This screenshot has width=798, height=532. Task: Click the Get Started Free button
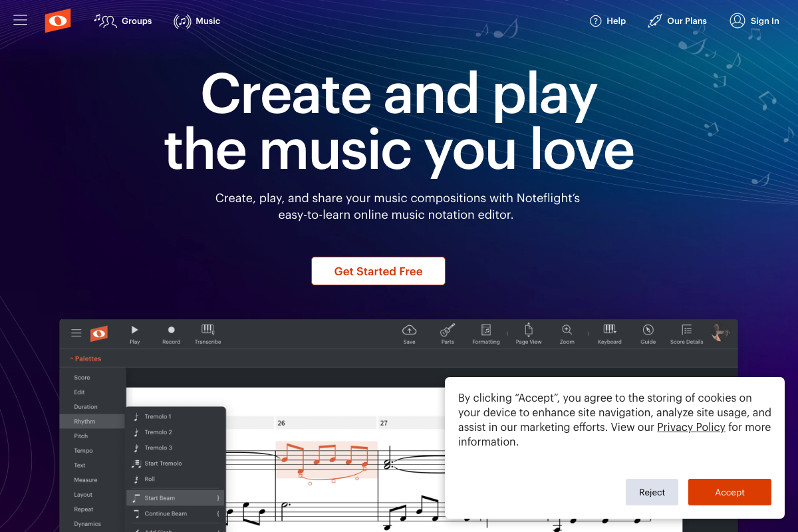378,271
